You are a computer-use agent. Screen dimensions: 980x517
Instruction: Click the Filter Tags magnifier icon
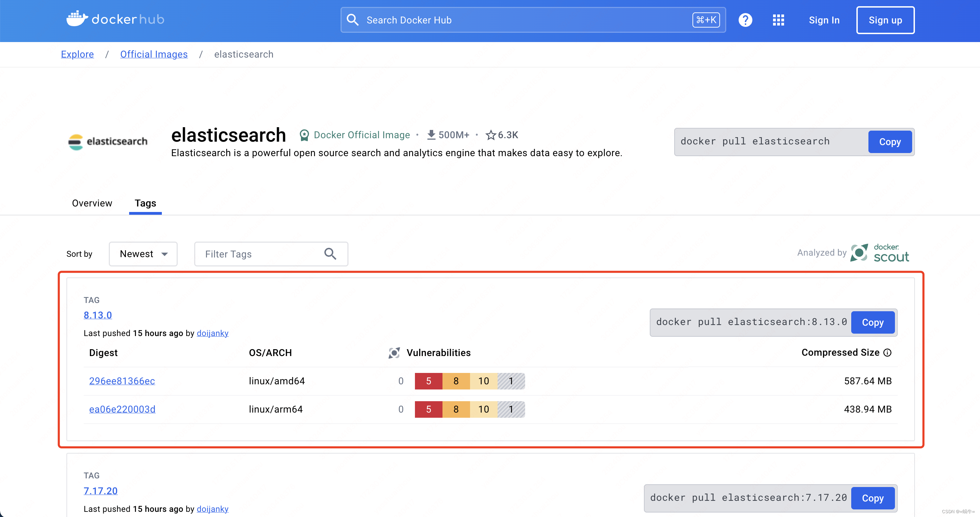click(330, 254)
